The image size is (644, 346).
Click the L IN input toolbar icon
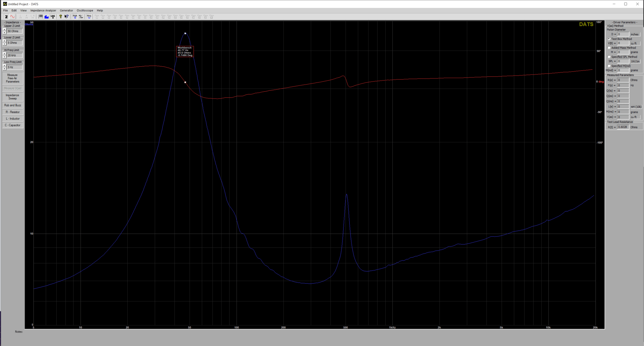coord(20,17)
